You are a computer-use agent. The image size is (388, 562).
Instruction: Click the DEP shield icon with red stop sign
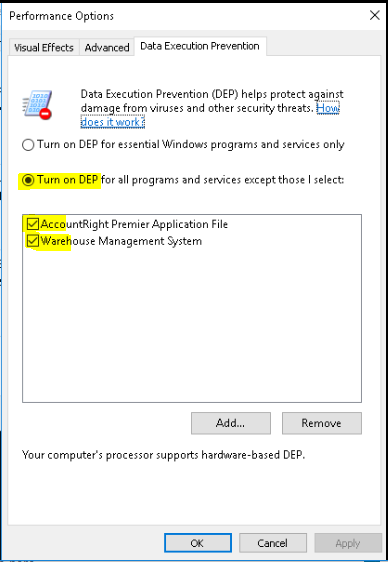click(x=37, y=105)
